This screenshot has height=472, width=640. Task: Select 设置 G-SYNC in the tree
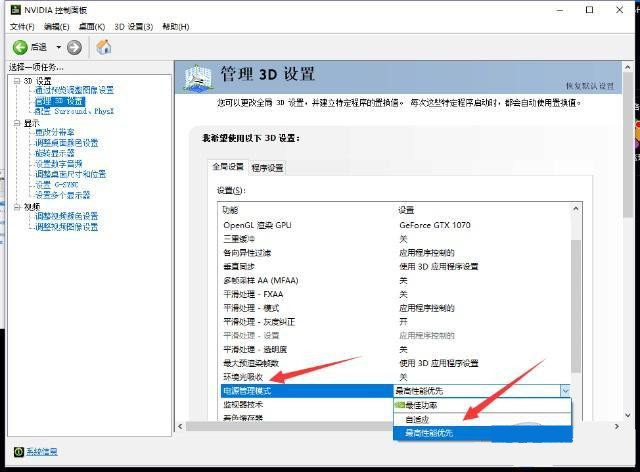57,185
